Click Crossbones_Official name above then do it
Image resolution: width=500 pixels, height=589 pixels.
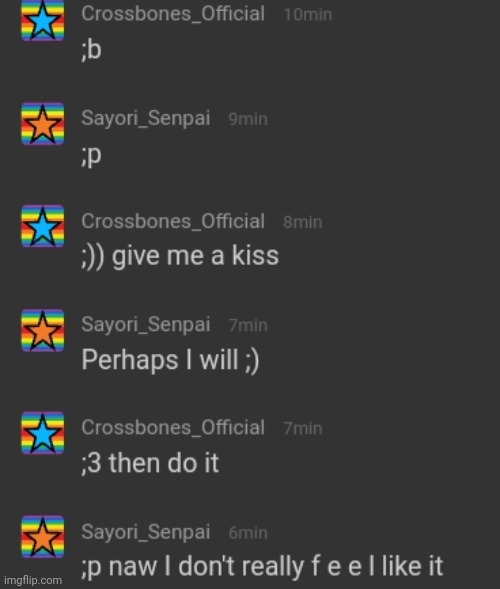173,428
